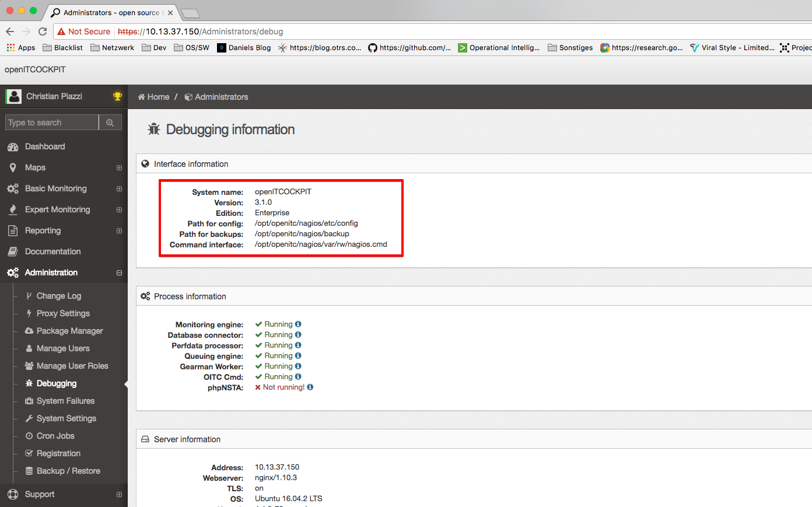
Task: Open a new browser tab
Action: pos(190,13)
